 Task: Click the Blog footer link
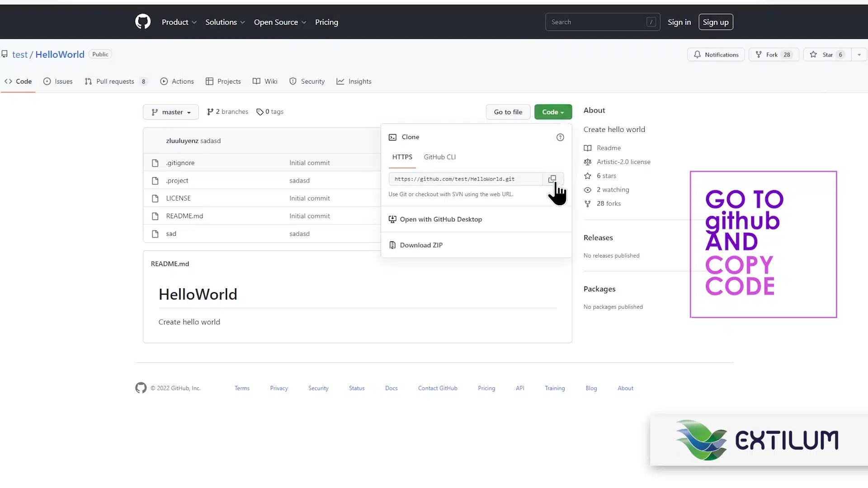point(591,388)
